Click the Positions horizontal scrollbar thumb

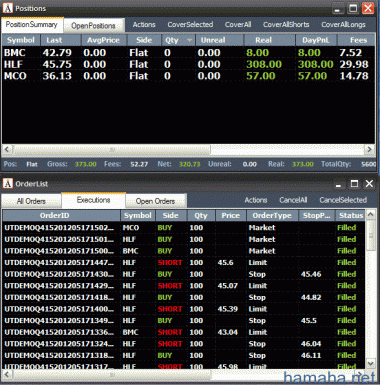112,149
